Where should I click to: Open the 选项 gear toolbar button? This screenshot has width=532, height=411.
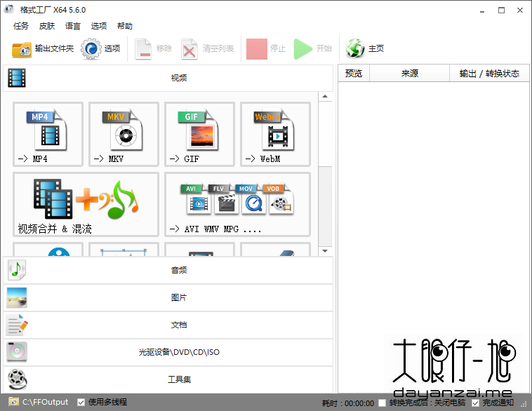click(x=100, y=49)
